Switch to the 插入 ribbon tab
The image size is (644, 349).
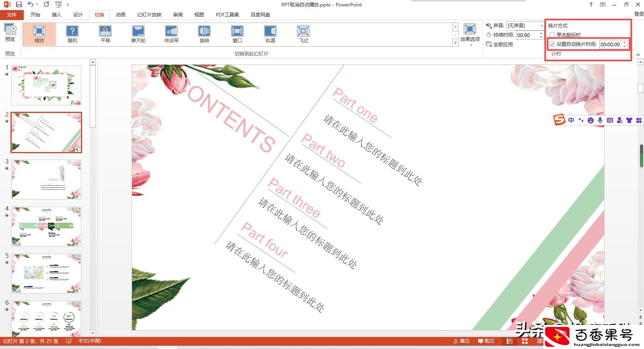(x=57, y=14)
